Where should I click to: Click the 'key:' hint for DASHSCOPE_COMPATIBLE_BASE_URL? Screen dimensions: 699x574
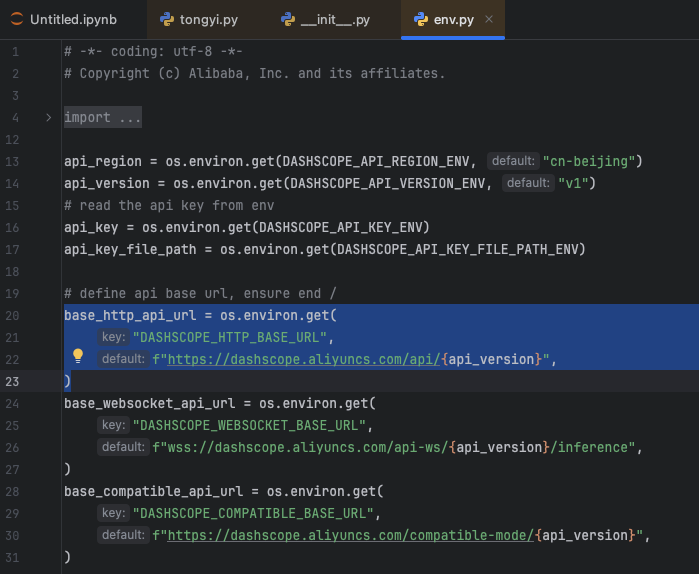click(x=113, y=513)
